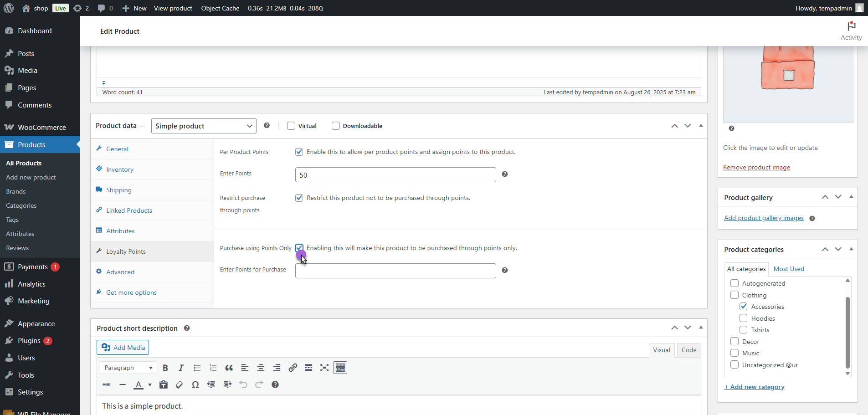
Task: Open the Activity panel flag icon
Action: [851, 27]
